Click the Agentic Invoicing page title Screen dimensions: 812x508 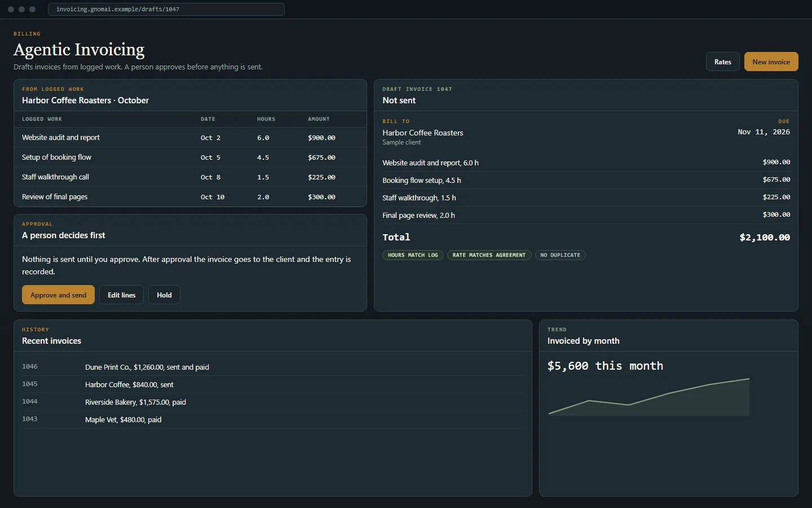coord(79,50)
